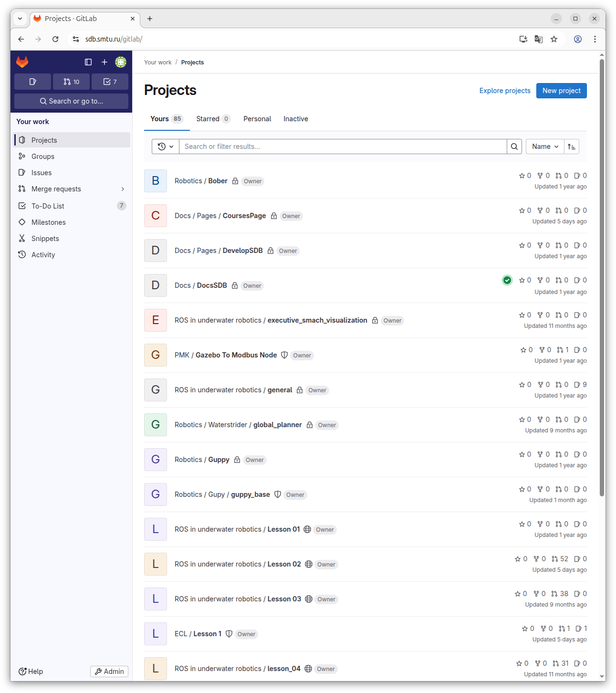616x693 pixels.
Task: Open the search history dropdown
Action: (x=165, y=147)
